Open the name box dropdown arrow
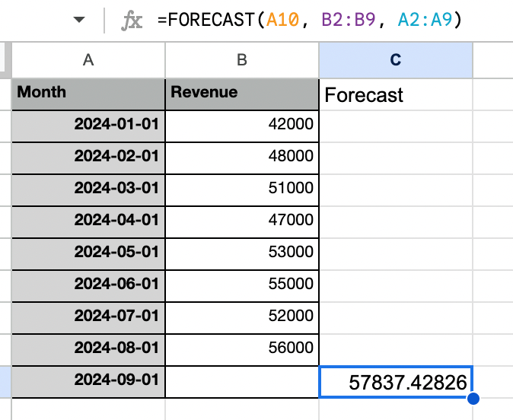This screenshot has height=420, width=513. coord(79,21)
